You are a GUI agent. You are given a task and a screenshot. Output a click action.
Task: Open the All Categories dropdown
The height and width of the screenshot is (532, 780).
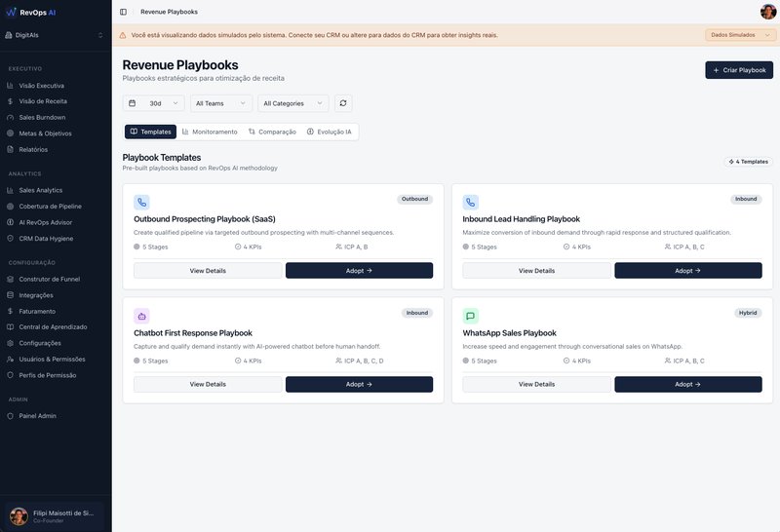pos(293,103)
